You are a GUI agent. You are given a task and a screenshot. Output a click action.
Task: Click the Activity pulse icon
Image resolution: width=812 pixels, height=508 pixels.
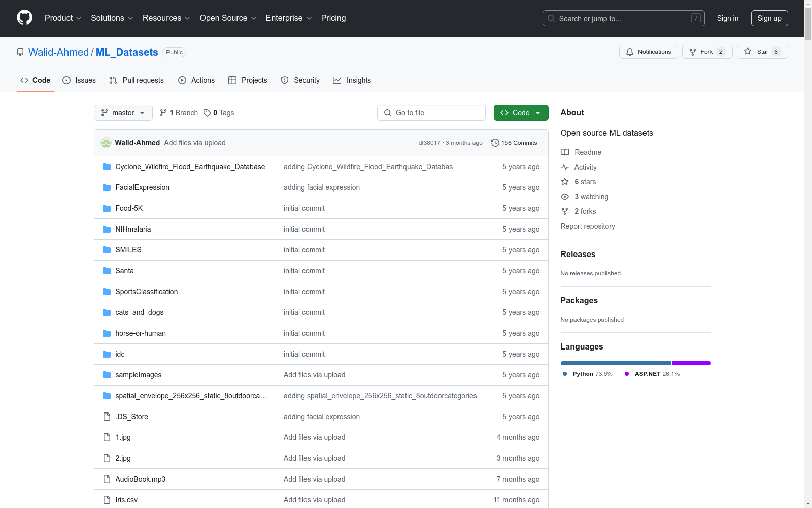[x=565, y=167]
